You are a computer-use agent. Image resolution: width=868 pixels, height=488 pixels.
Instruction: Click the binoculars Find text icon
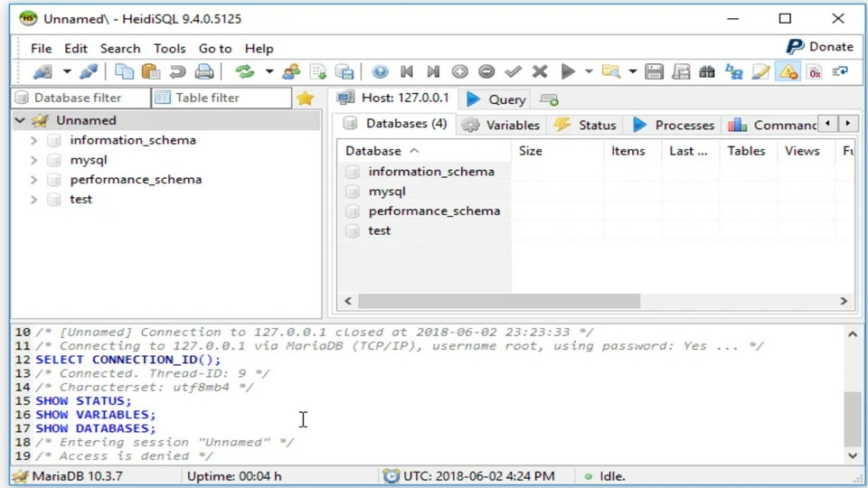(x=707, y=72)
